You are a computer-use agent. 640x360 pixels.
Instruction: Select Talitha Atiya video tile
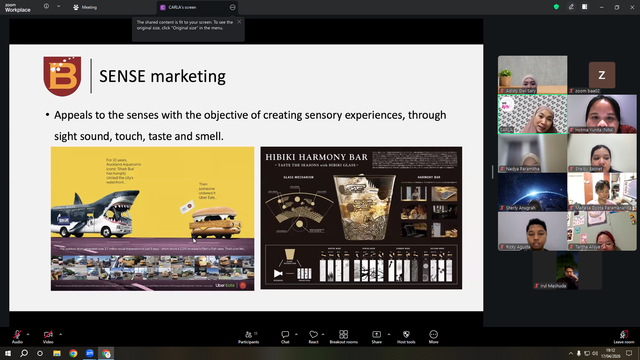[602, 231]
